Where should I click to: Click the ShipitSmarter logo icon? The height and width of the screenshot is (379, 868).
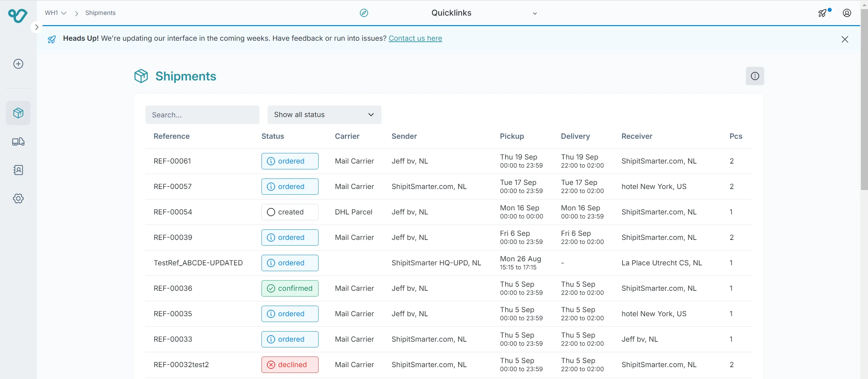point(18,15)
